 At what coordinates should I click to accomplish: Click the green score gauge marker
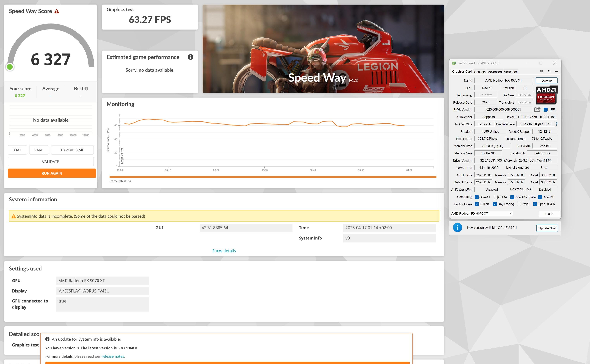[x=10, y=67]
